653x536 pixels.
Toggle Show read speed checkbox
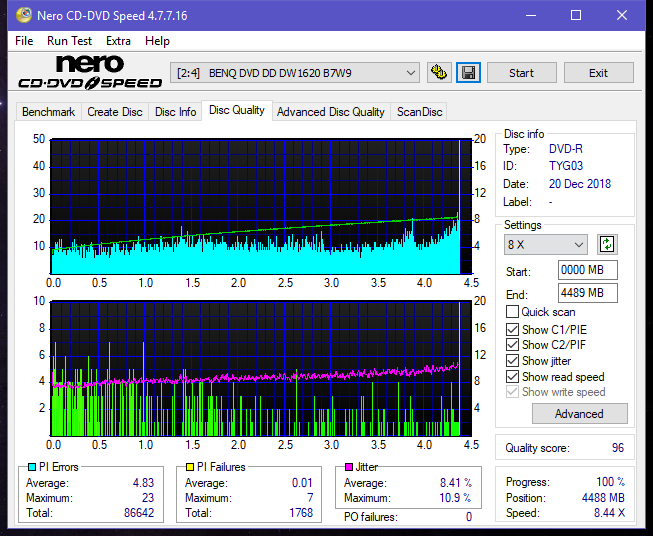click(x=512, y=376)
